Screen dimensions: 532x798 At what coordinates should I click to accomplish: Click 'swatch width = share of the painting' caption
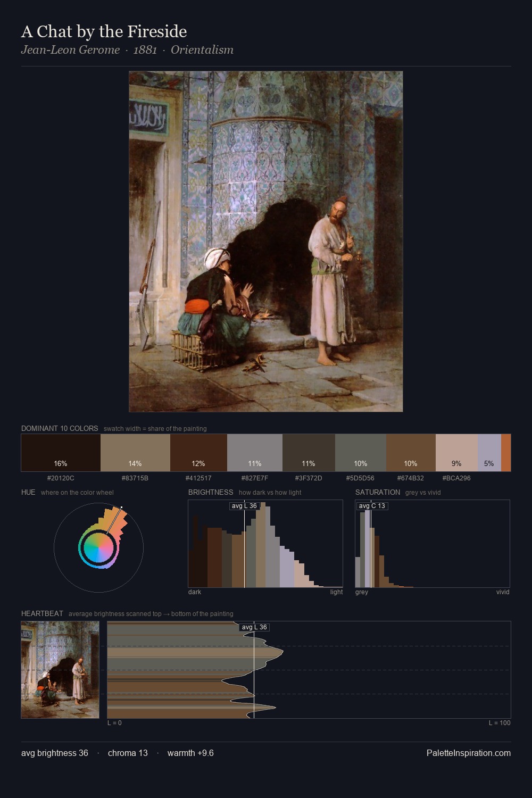coord(155,428)
